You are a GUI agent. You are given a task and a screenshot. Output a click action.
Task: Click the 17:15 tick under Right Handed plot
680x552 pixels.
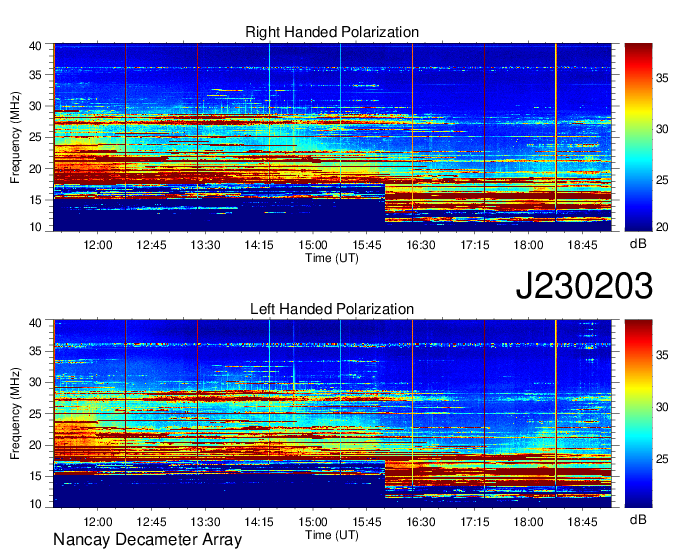coord(474,245)
